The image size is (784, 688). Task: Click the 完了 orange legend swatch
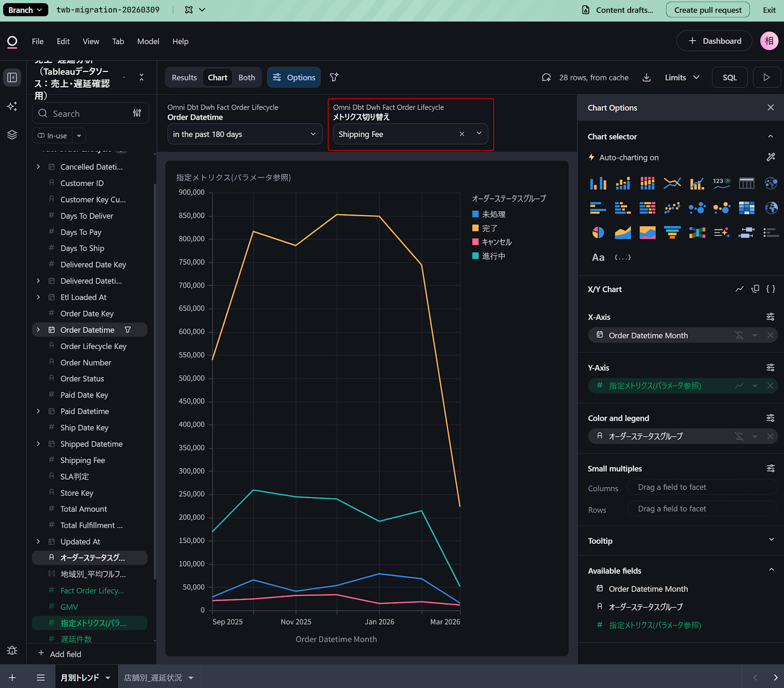[475, 228]
